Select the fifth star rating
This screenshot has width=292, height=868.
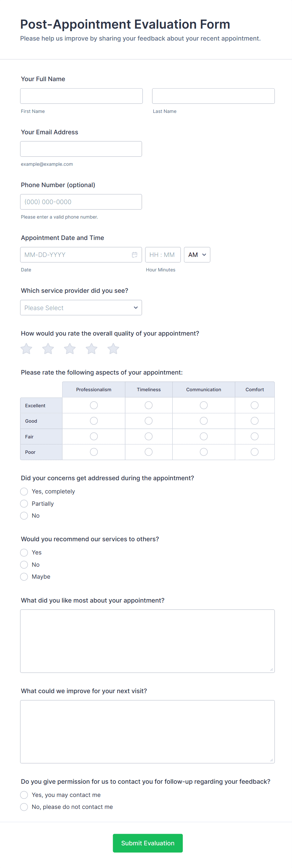click(x=113, y=349)
